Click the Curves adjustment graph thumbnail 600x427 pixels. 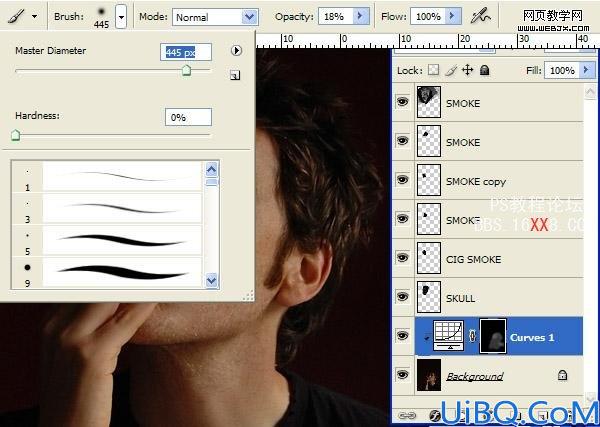tap(448, 336)
